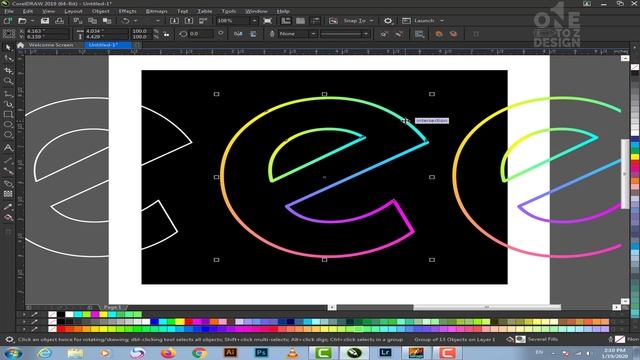Toggle Show guidelines icon in standard toolbar
The height and width of the screenshot is (360, 640).
(x=316, y=20)
